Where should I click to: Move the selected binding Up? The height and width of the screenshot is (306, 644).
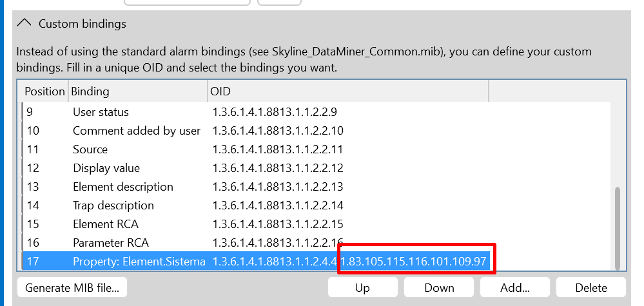363,287
